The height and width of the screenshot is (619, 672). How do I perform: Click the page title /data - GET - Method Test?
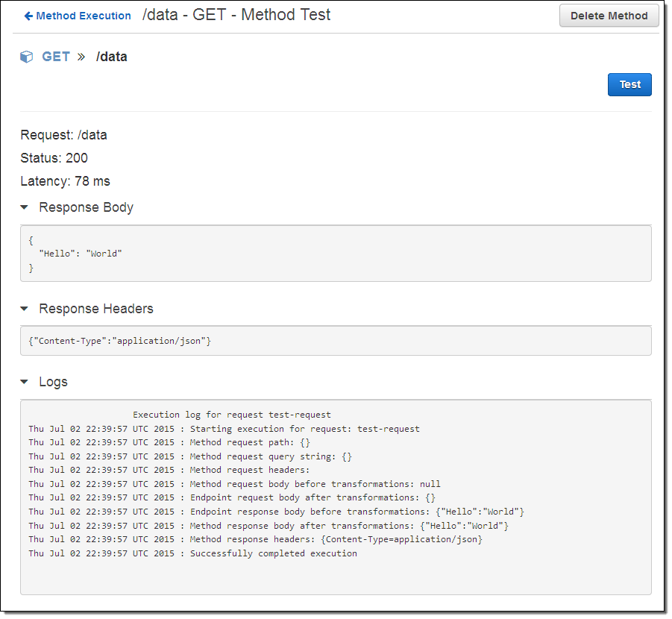point(236,15)
